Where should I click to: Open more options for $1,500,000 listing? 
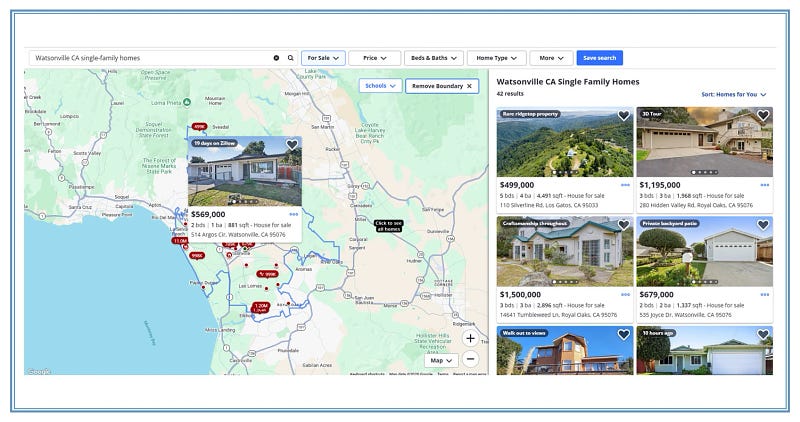tap(625, 294)
